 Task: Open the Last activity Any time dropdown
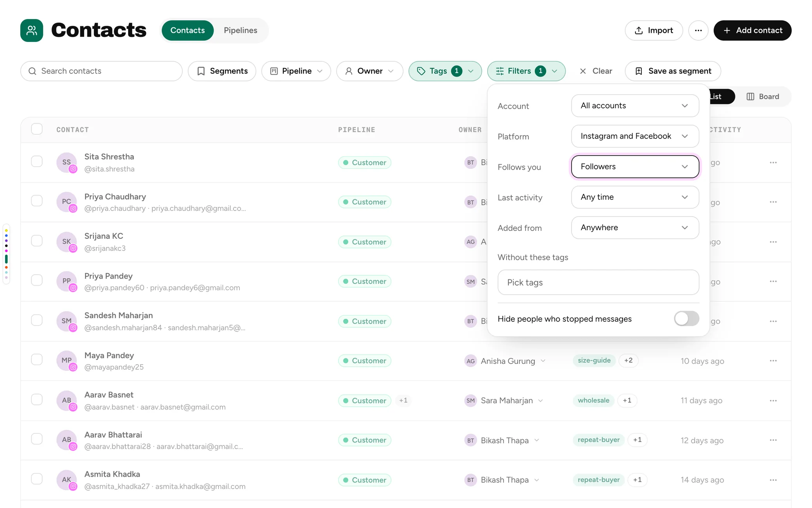click(635, 197)
